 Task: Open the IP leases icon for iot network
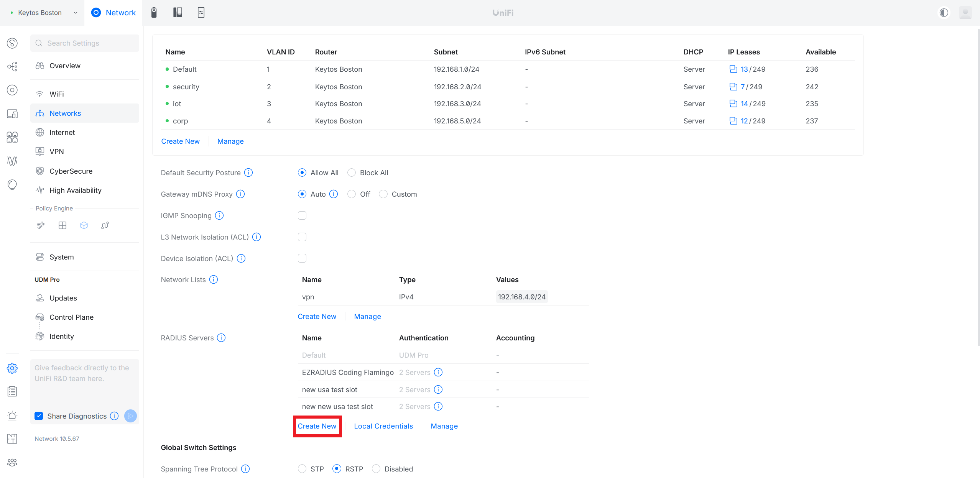(x=733, y=103)
